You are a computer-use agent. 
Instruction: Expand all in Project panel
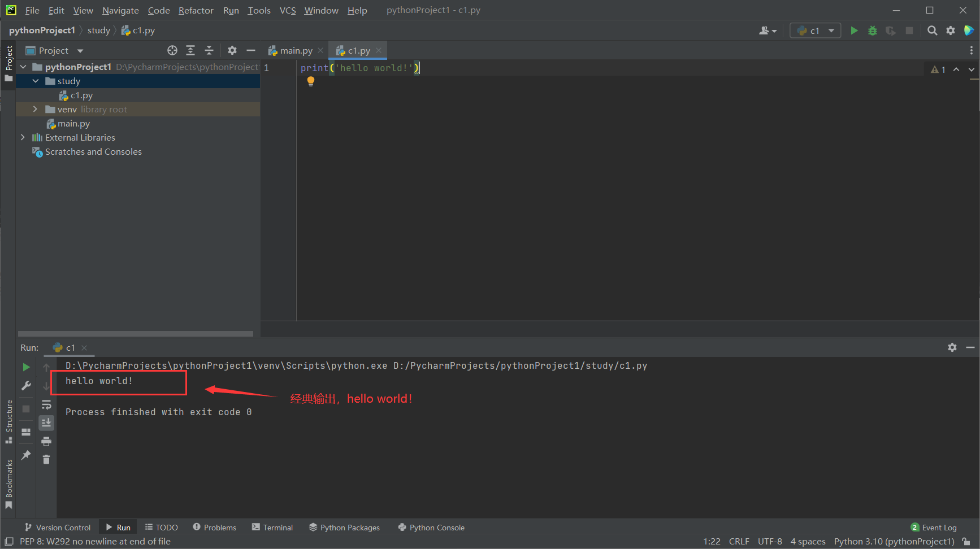190,50
